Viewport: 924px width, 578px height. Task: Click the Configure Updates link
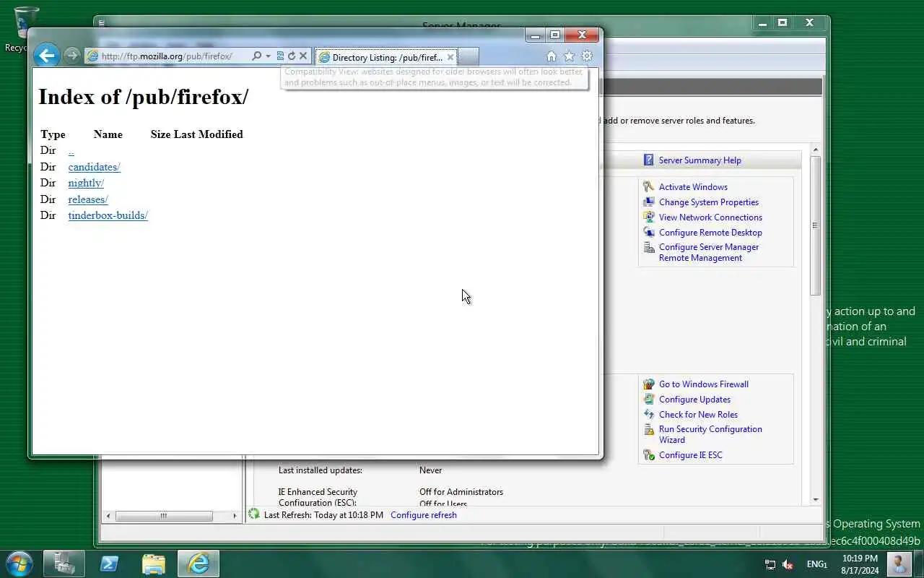pyautogui.click(x=694, y=400)
